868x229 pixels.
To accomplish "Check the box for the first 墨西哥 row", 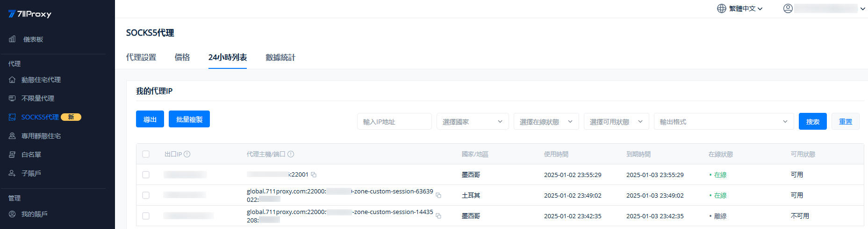I will [x=146, y=175].
